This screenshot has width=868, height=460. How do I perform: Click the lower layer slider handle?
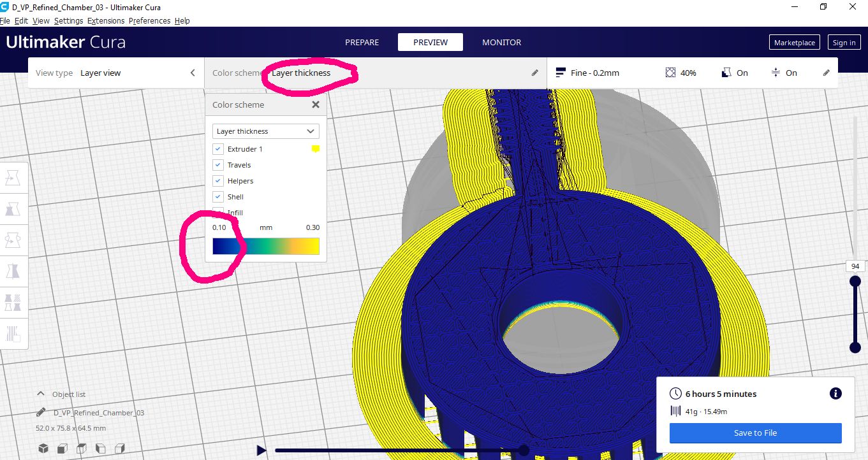tap(855, 347)
